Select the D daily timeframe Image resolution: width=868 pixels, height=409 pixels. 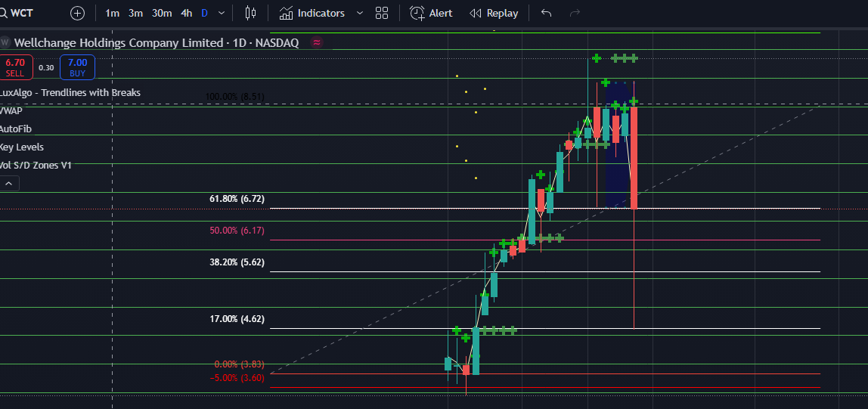tap(204, 14)
